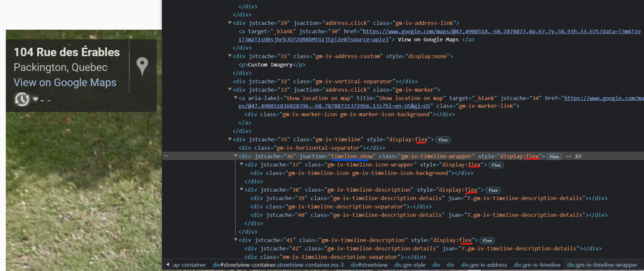The image size is (644, 271).
Task: Toggle flex badge on jstcache 41 timeline-description
Action: 487,241
